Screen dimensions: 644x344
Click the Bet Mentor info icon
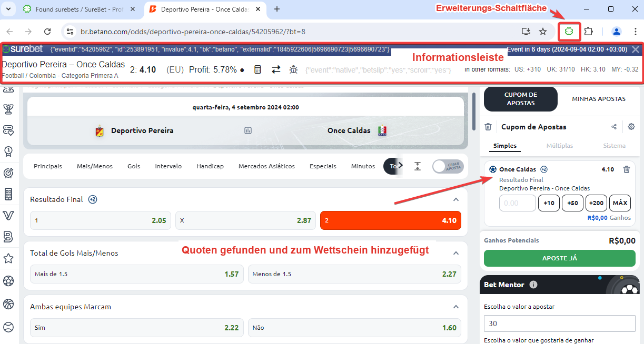click(x=533, y=285)
